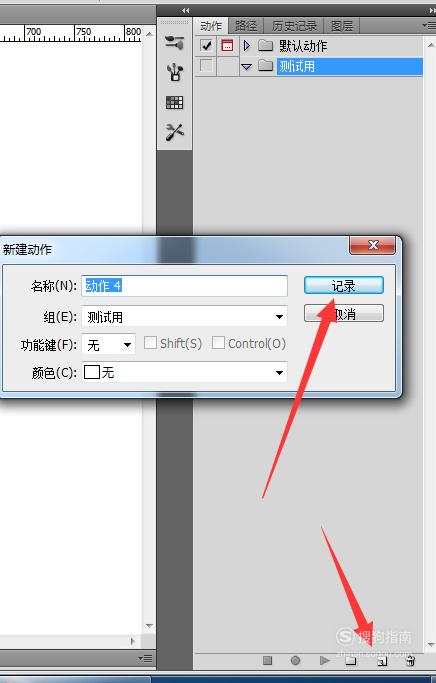Open the 组(E) dropdown showing 测试用

184,316
